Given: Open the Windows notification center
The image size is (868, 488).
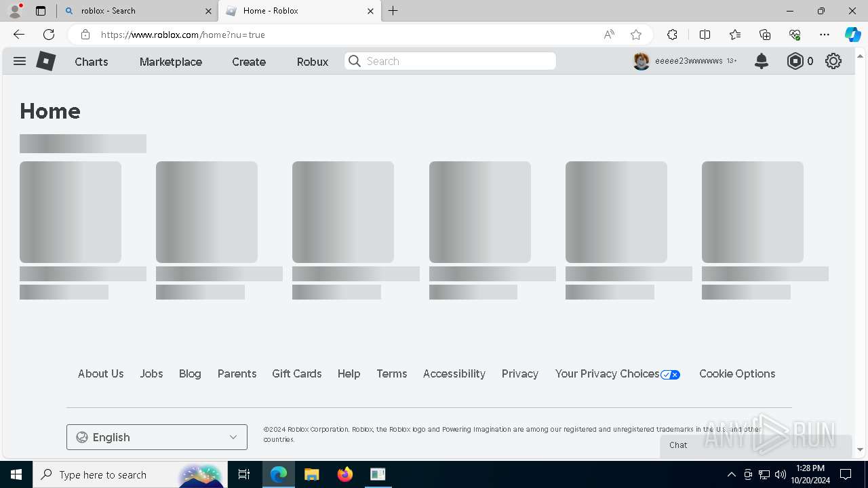Looking at the screenshot, I should click(x=846, y=474).
